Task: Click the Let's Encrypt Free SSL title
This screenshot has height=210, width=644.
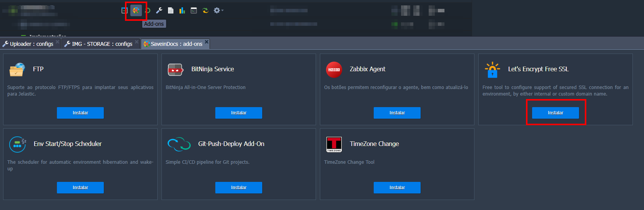Action: (538, 69)
